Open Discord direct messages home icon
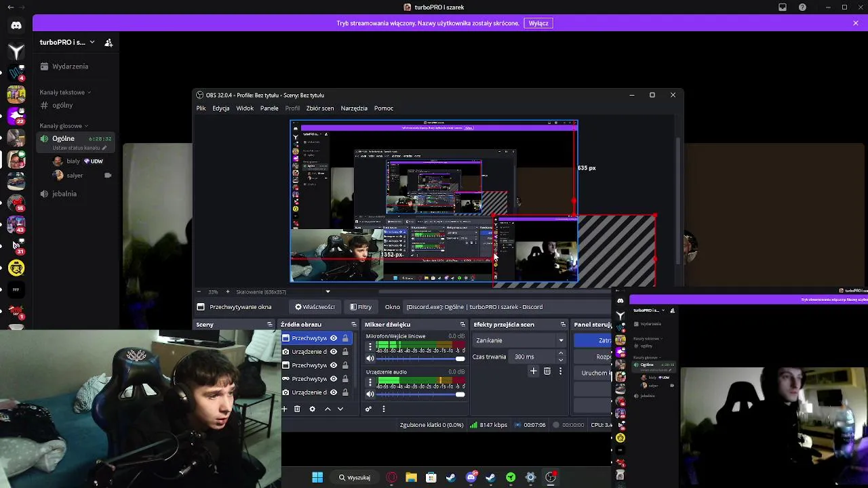 click(x=16, y=26)
